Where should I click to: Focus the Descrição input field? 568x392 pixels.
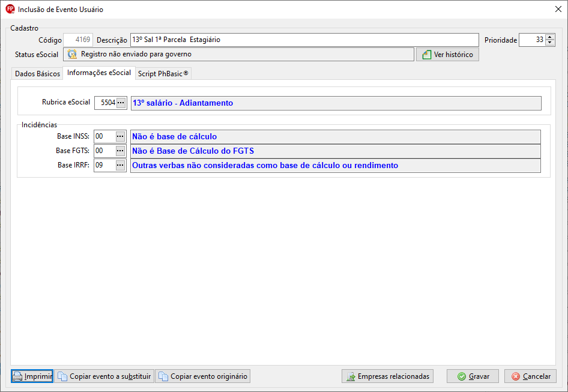tap(304, 40)
